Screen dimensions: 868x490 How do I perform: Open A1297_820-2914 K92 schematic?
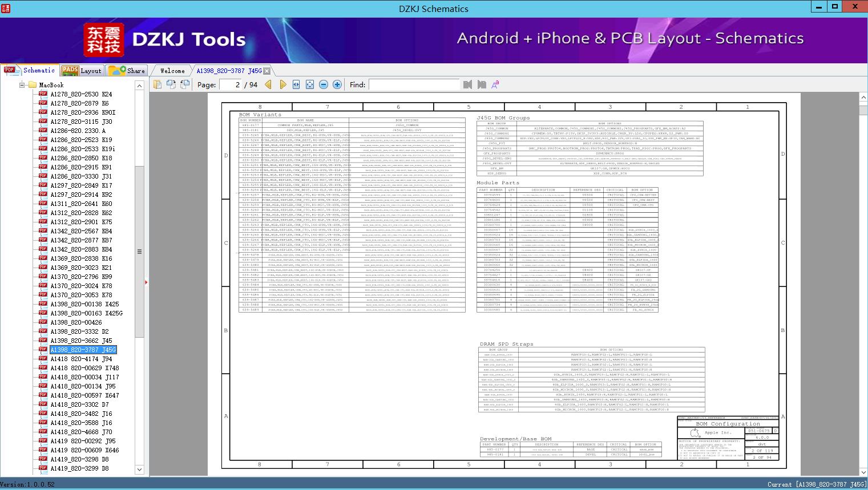point(81,195)
